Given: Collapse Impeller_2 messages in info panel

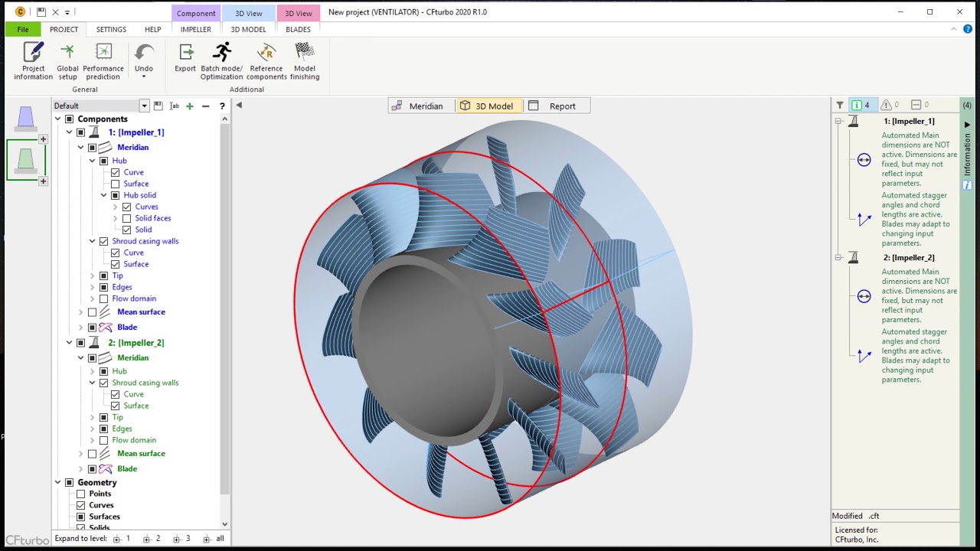Looking at the screenshot, I should coord(838,257).
